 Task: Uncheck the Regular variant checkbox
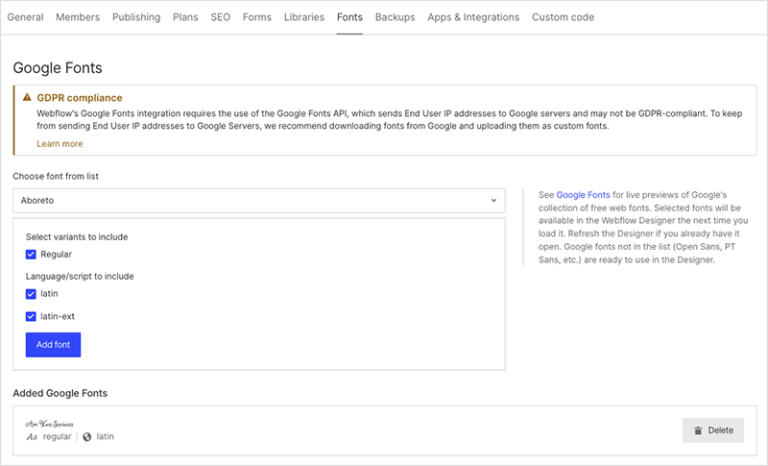coord(31,255)
